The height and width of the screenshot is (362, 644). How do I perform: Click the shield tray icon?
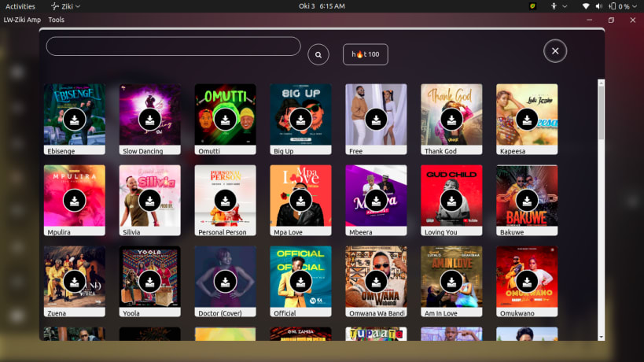532,6
